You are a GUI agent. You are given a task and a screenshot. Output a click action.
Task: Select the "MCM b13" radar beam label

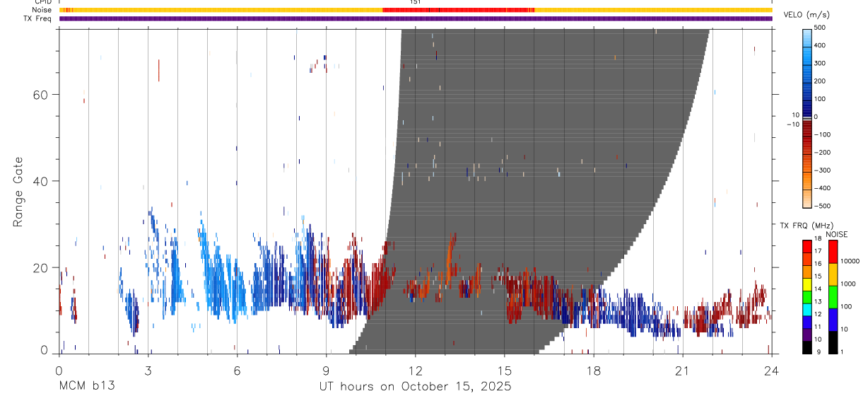pyautogui.click(x=87, y=386)
